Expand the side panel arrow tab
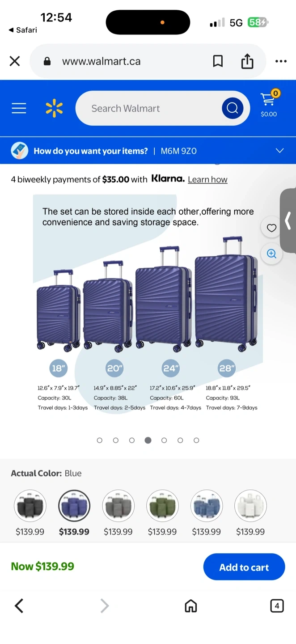The height and width of the screenshot is (644, 296). 288,220
